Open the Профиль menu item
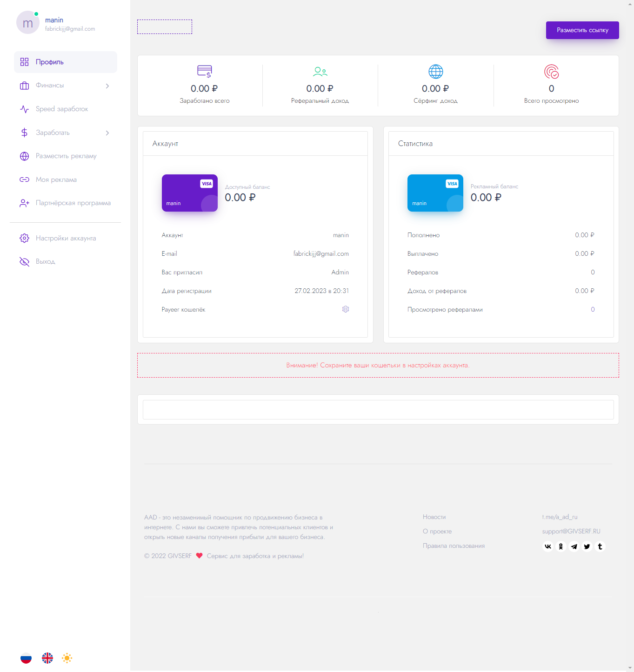This screenshot has height=672, width=634. [x=66, y=62]
